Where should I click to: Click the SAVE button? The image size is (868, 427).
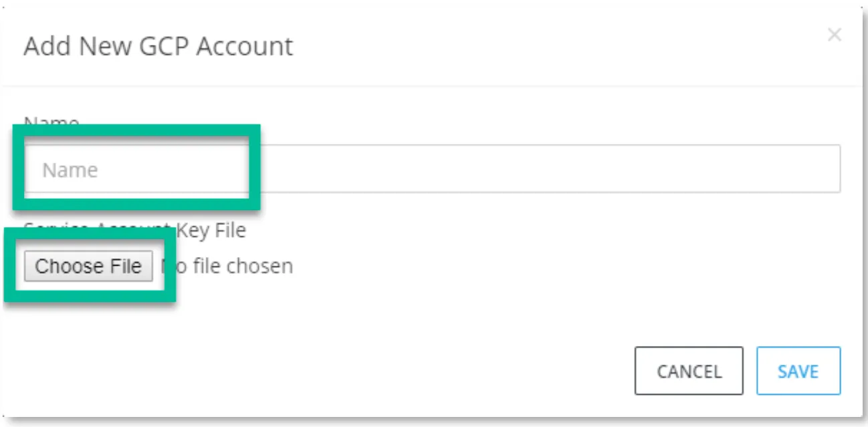(798, 371)
